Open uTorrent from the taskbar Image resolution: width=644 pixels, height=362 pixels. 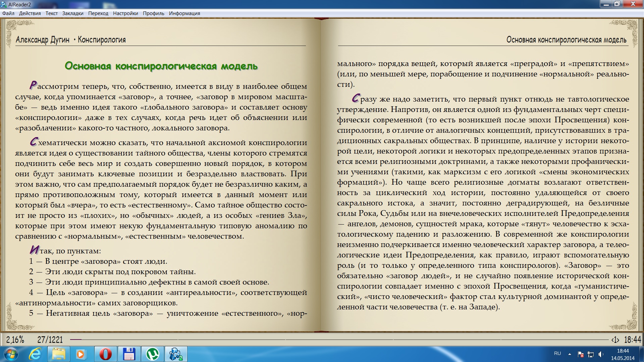tap(153, 354)
